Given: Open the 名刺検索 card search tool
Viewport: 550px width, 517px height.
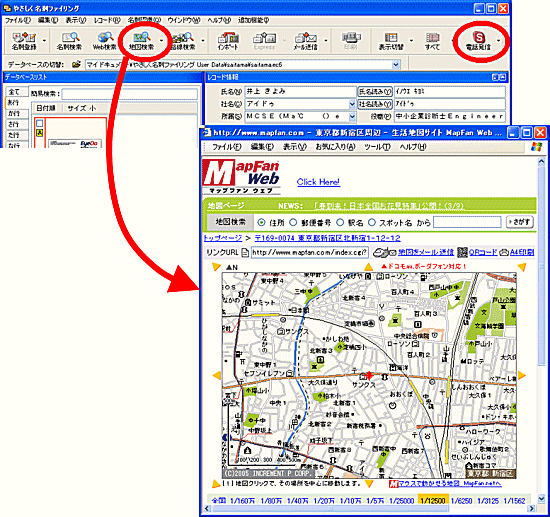Looking at the screenshot, I should click(69, 41).
